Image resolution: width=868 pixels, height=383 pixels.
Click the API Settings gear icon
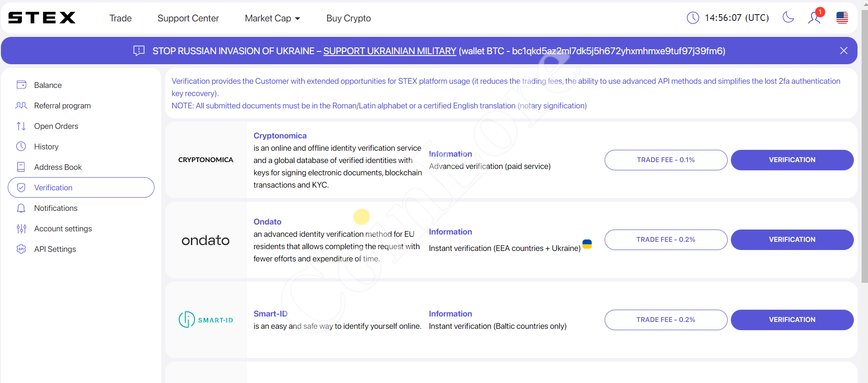click(x=21, y=249)
